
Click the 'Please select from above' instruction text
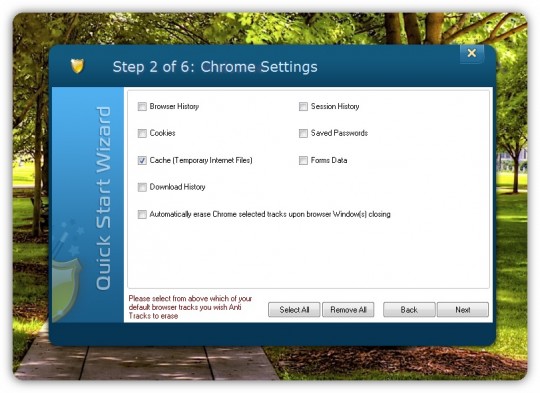click(190, 307)
